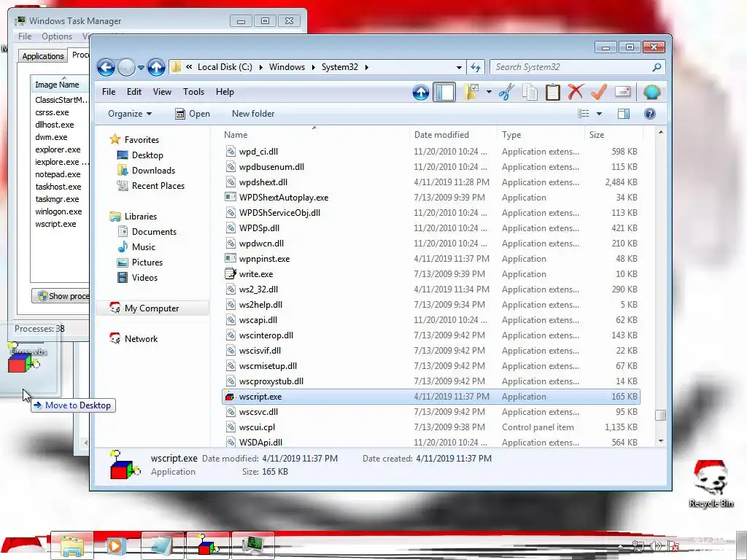
Task: Expand the chevron after System32 in breadcrumb
Action: [366, 67]
